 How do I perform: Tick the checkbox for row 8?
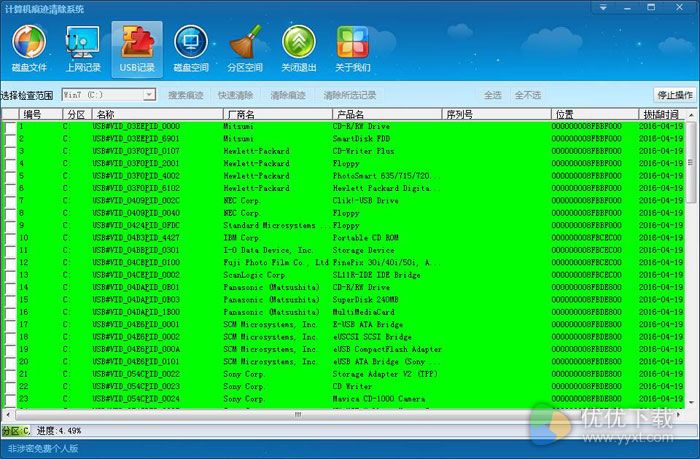click(x=10, y=213)
